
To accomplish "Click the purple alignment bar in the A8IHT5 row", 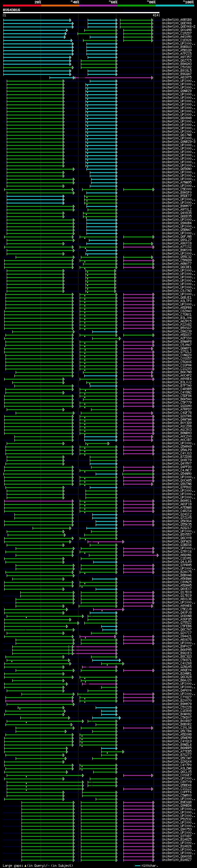I will (x=114, y=78).
